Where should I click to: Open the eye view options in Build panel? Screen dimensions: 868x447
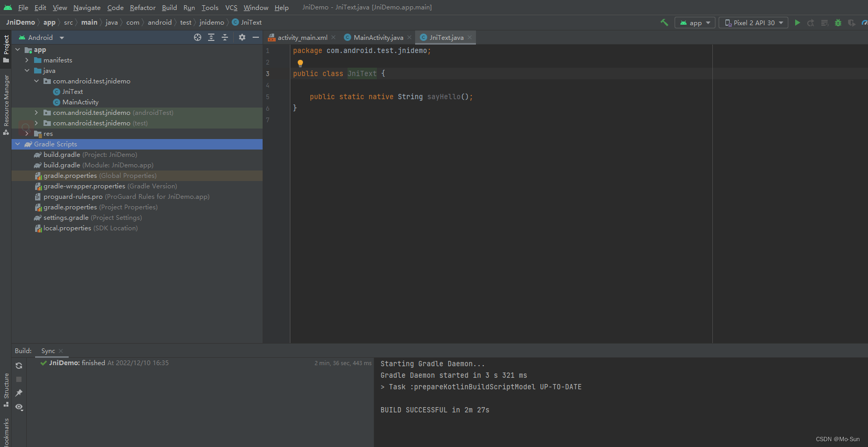pyautogui.click(x=19, y=407)
